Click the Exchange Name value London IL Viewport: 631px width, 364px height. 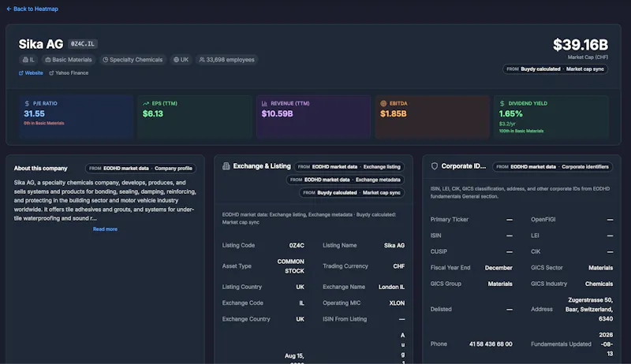(x=391, y=287)
